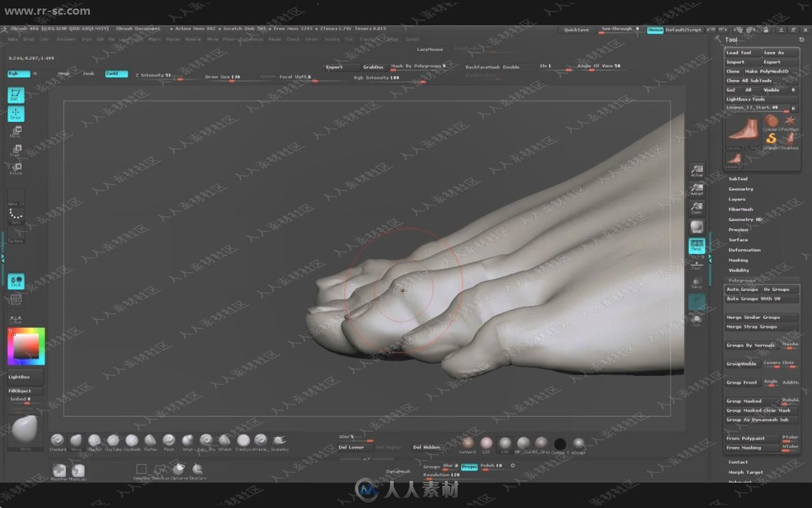Click the QuickSave button
Viewport: 812px width, 508px height.
(576, 29)
